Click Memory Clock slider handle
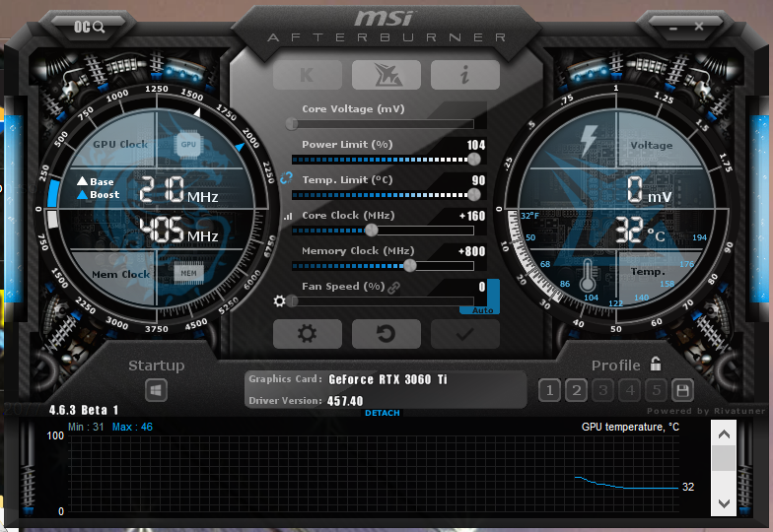773x532 pixels. tap(410, 266)
